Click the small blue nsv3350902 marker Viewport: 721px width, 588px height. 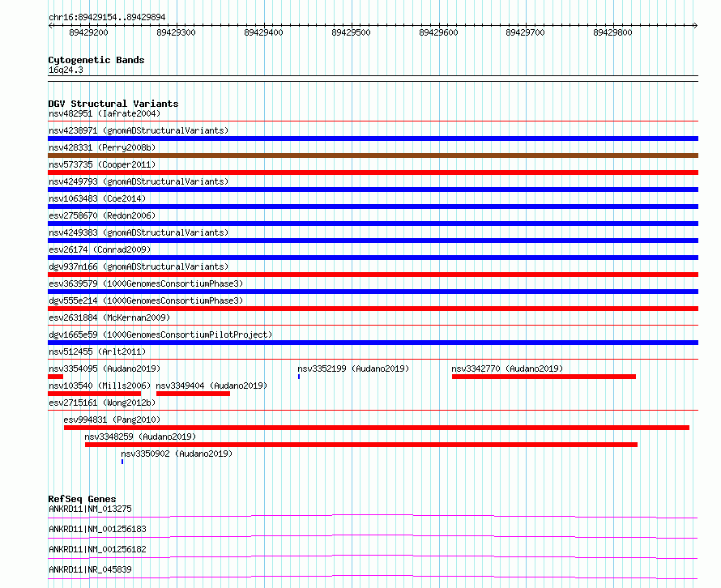click(122, 462)
